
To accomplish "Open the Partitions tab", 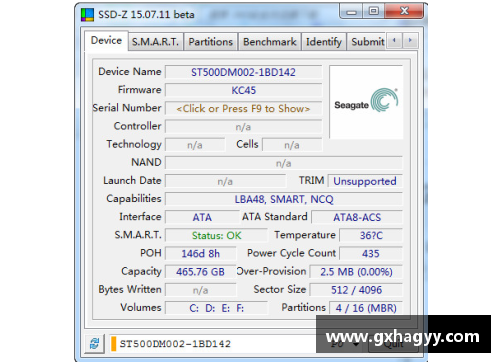I will [x=210, y=42].
